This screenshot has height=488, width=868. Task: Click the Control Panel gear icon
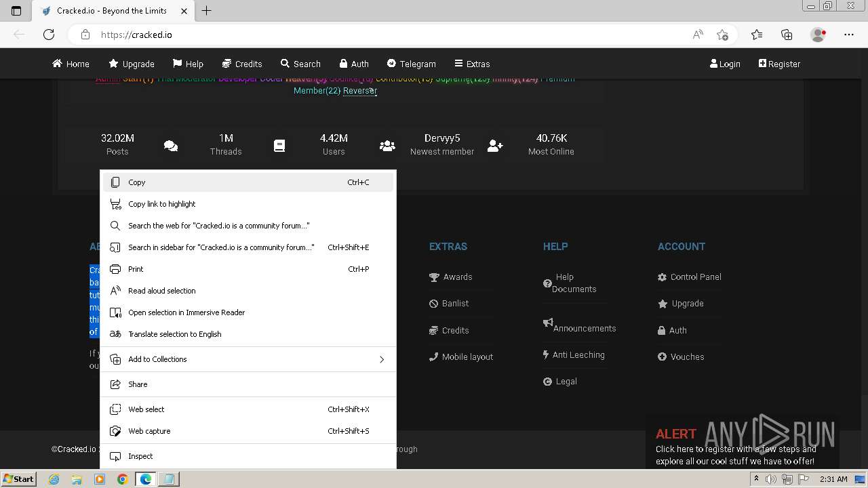[x=662, y=277]
